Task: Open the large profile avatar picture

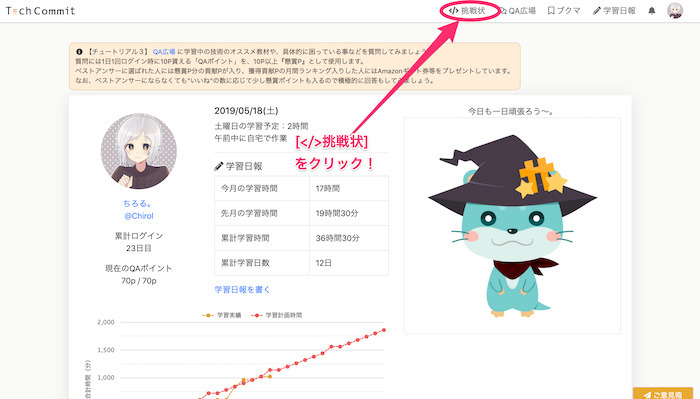Action: point(139,151)
